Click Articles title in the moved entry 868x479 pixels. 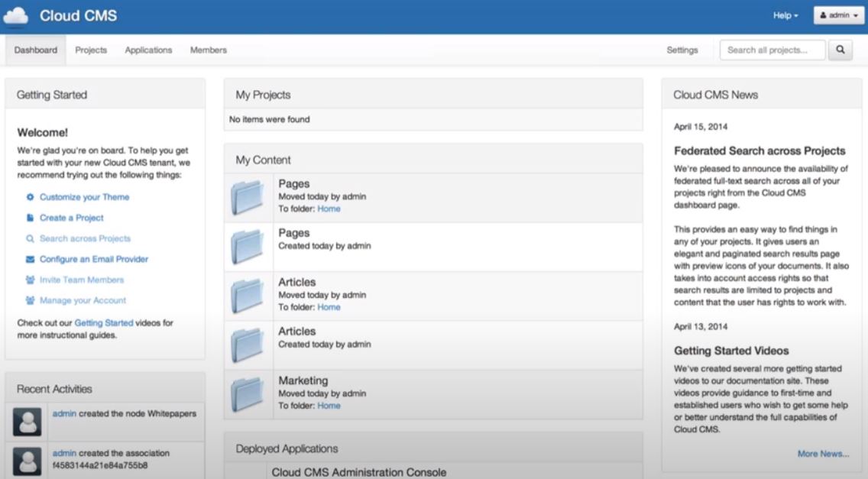coord(296,282)
